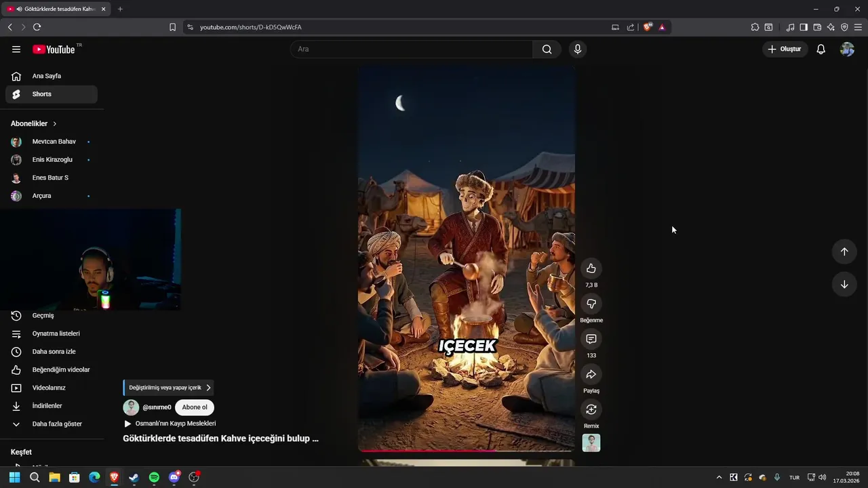Open Spotify from the taskbar
The image size is (868, 488).
point(154,477)
